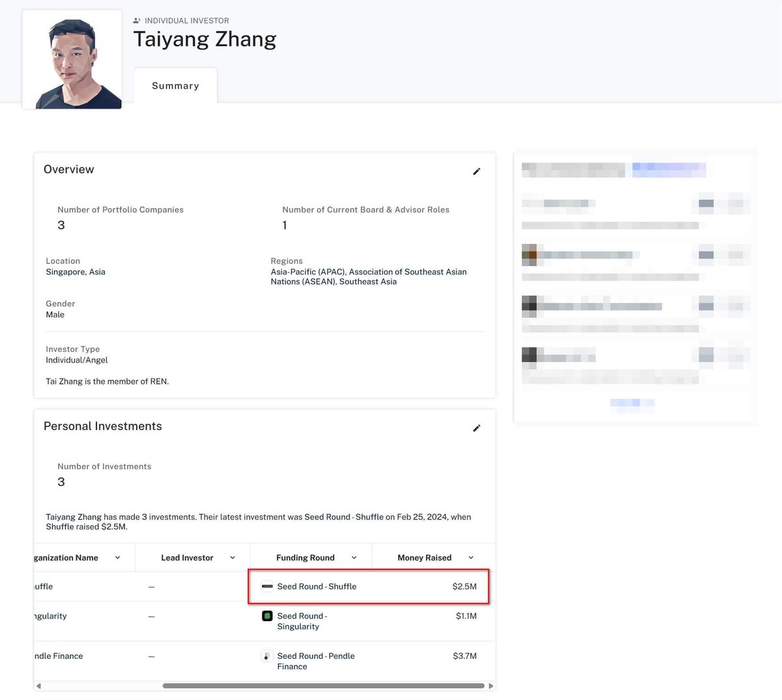Click the Number of Investments label
Viewport: 782px width, 700px height.
tap(104, 467)
